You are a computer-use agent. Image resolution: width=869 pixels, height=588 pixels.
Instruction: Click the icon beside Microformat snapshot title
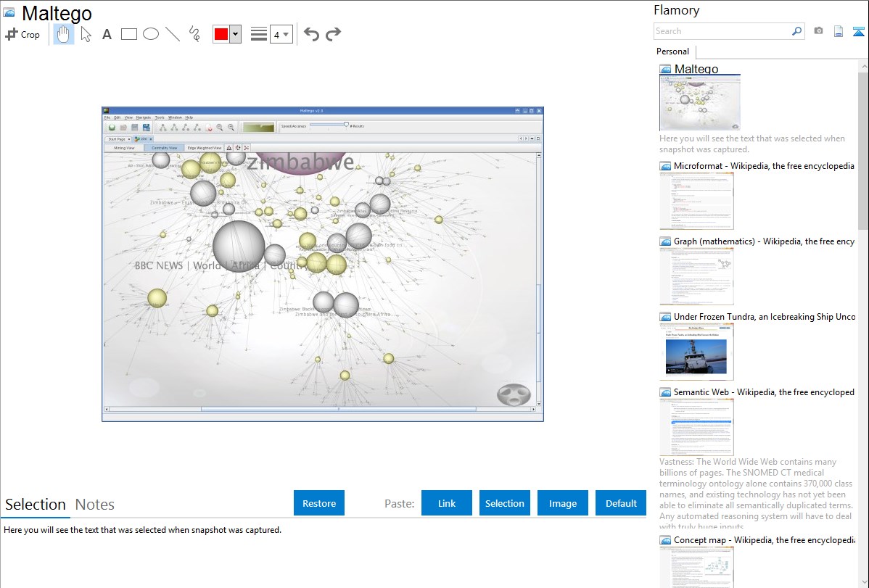[x=665, y=166]
